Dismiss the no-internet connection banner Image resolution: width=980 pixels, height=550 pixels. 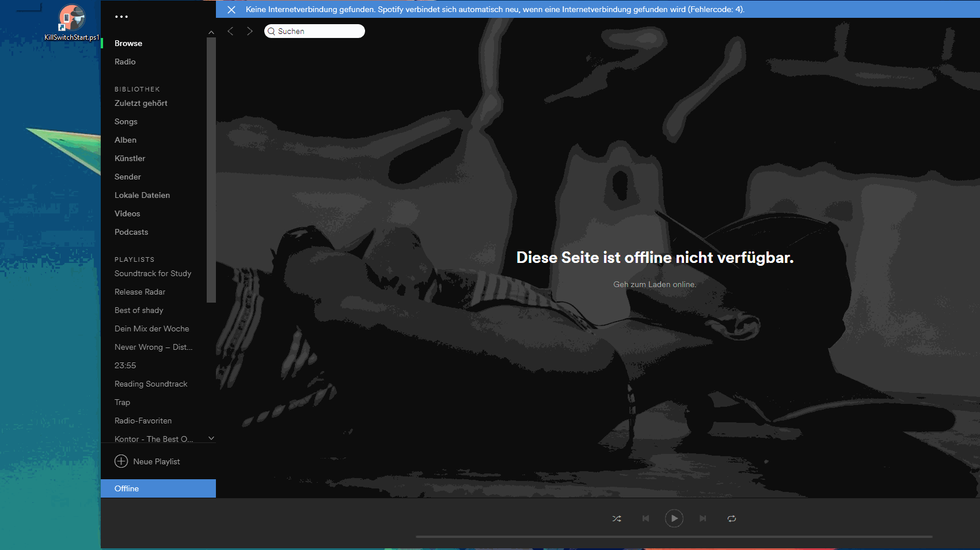pos(231,10)
